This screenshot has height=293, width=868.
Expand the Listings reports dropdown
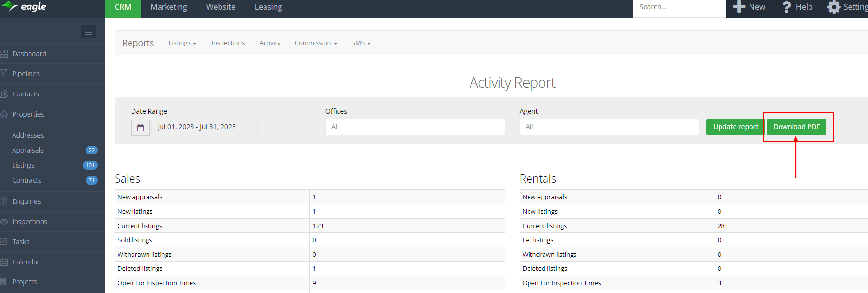click(x=182, y=43)
